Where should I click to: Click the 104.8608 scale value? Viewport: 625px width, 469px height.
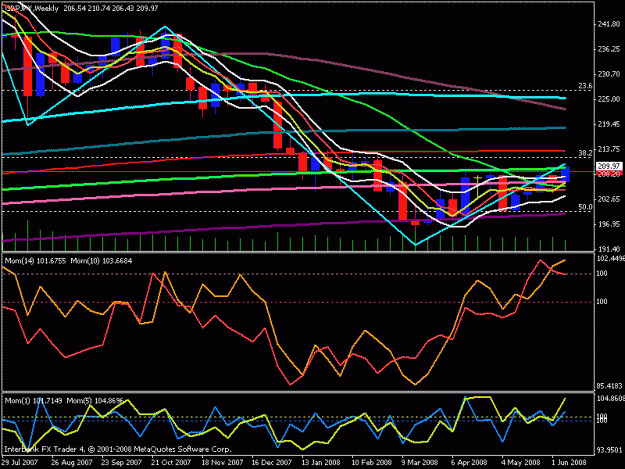610,398
